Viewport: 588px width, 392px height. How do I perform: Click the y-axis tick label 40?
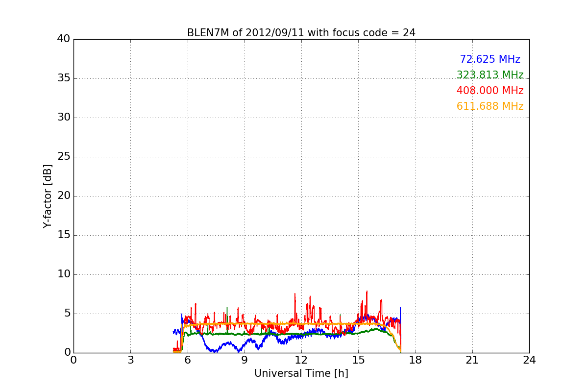pos(64,39)
